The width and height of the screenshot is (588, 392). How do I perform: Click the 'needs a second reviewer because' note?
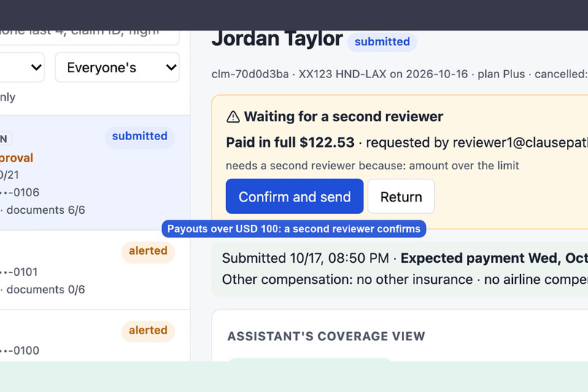(x=372, y=166)
